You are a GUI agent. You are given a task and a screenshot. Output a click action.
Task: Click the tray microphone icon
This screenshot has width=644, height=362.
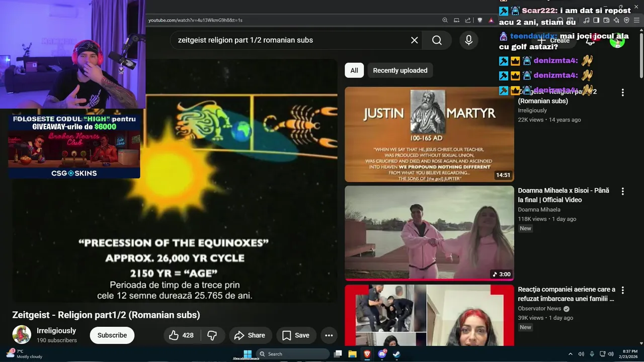click(x=592, y=354)
